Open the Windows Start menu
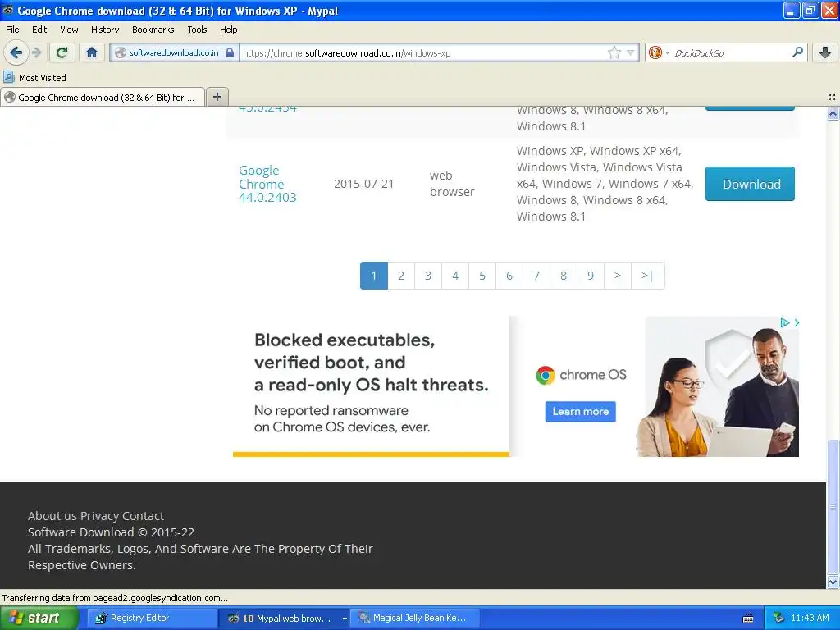 point(39,618)
